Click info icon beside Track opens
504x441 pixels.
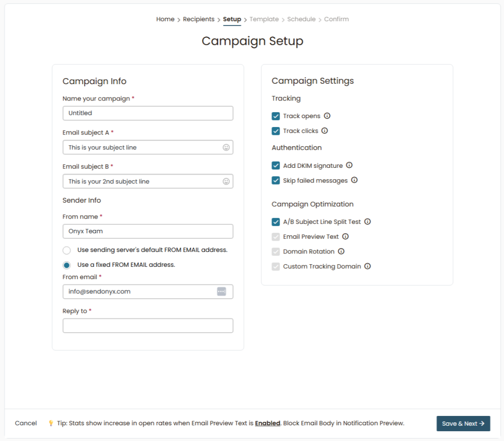pos(327,116)
